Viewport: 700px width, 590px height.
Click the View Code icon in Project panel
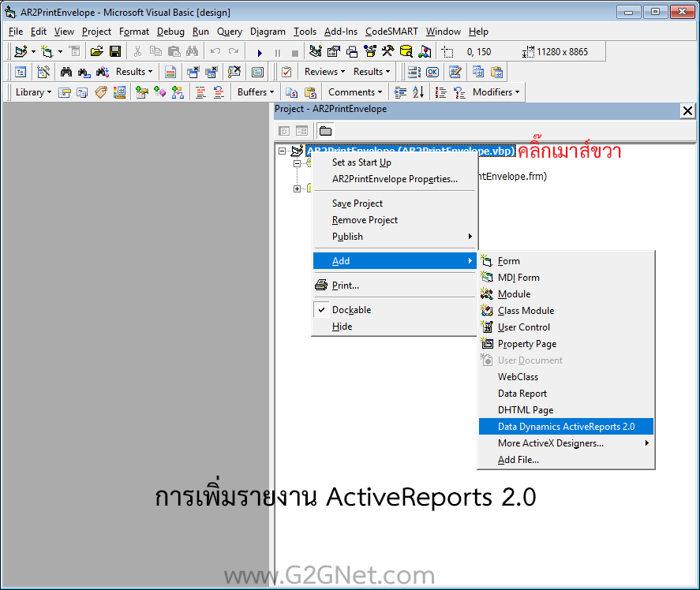tap(284, 131)
